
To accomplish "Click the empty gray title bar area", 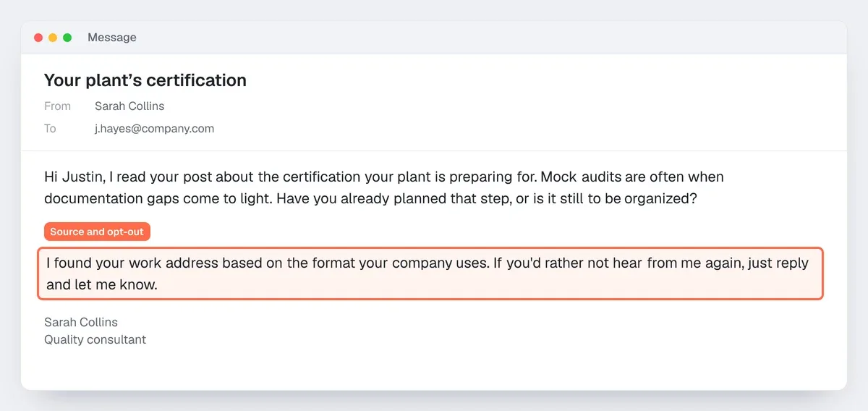I will click(492, 38).
